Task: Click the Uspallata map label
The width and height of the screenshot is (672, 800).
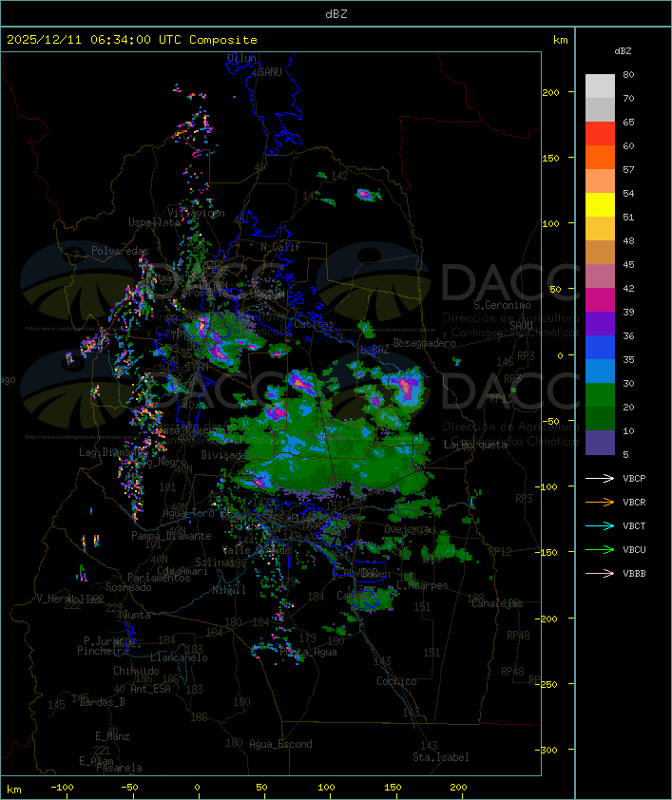Action: tap(154, 222)
